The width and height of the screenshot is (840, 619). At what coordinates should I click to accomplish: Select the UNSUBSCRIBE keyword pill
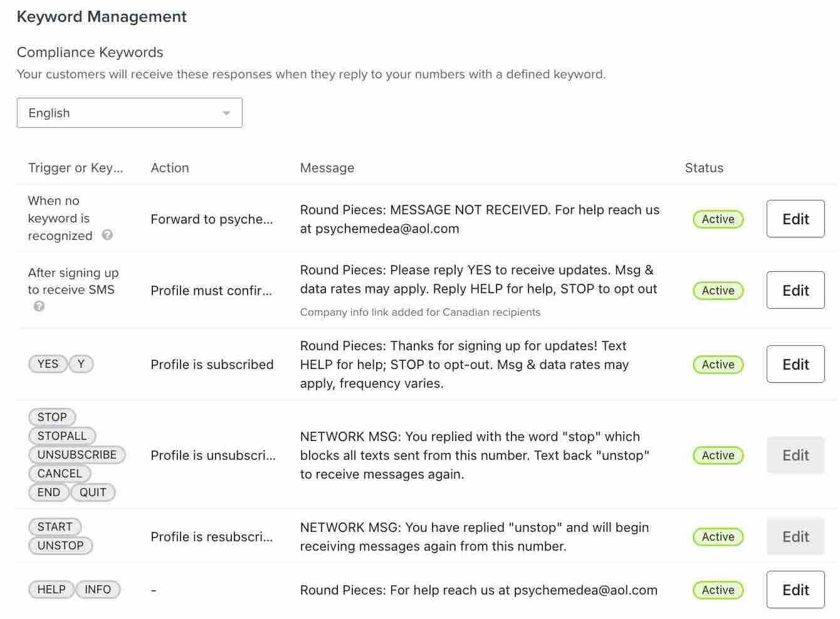tap(76, 454)
